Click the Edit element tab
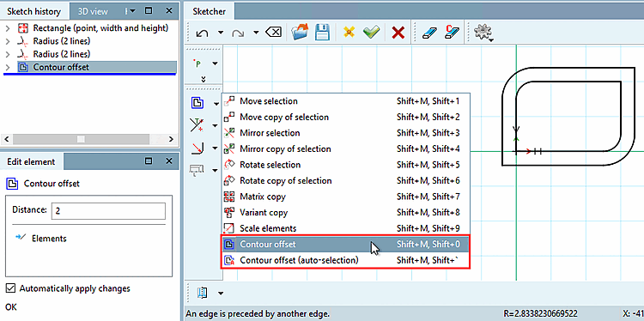 coord(31,161)
